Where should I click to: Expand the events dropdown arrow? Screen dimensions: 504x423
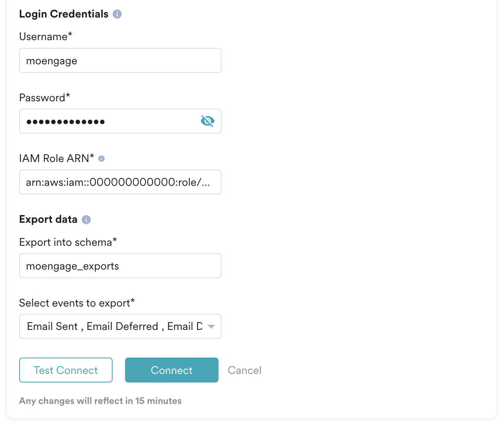click(211, 326)
